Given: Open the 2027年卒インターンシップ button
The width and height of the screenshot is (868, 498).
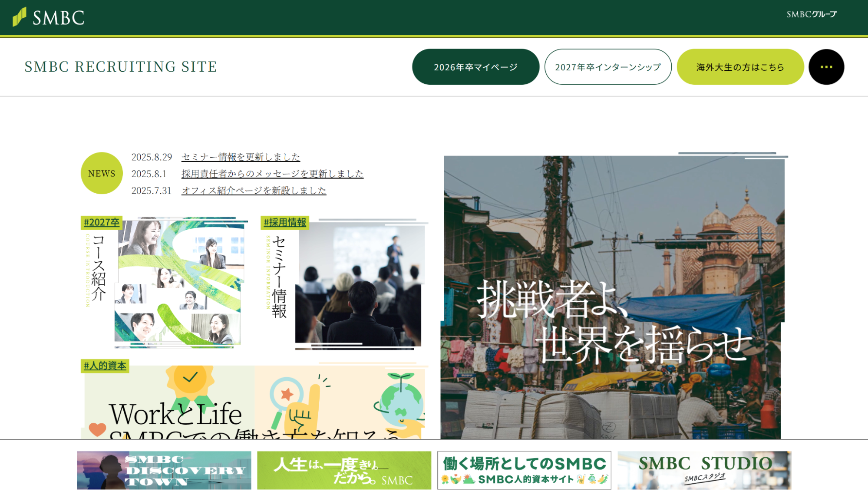Looking at the screenshot, I should (x=608, y=66).
